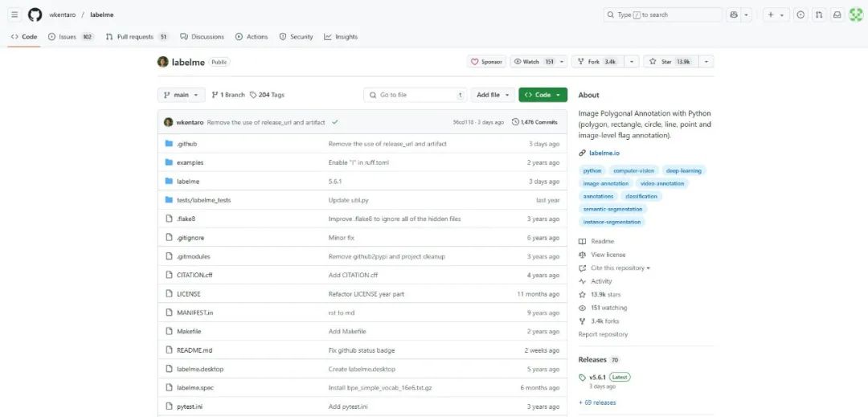The image size is (868, 417).
Task: Open the hamburger navigation menu
Action: (x=15, y=15)
